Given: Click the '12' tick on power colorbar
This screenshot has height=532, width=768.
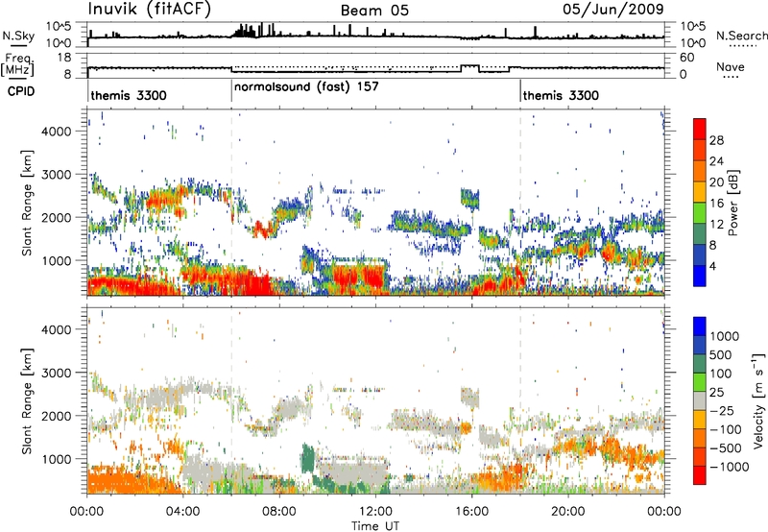Looking at the screenshot, I should coord(716,225).
